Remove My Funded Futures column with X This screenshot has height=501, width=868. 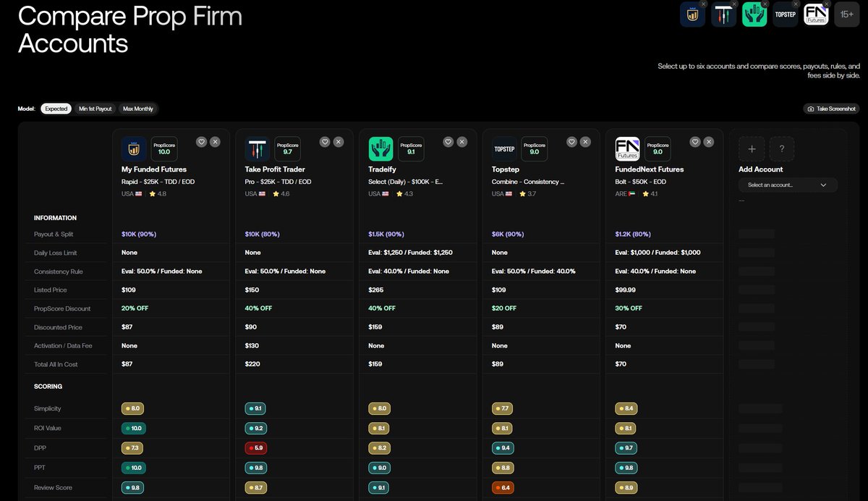click(x=215, y=142)
